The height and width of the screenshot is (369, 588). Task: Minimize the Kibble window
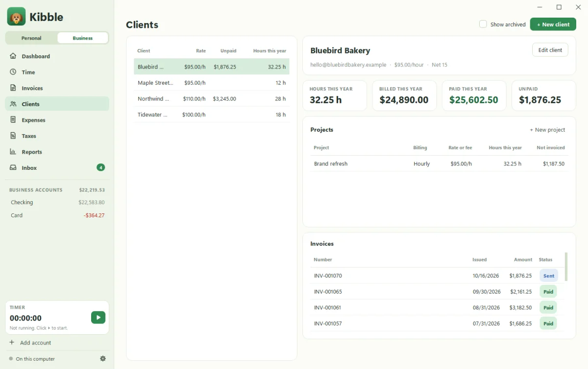[540, 7]
